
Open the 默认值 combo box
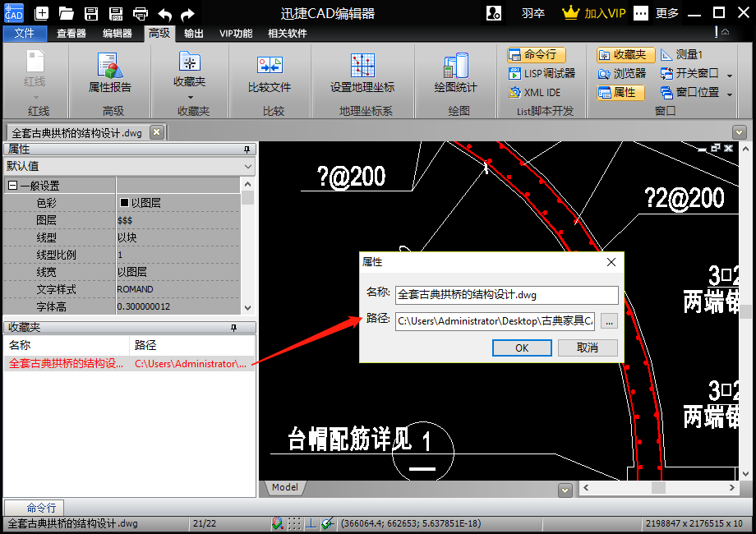[129, 166]
